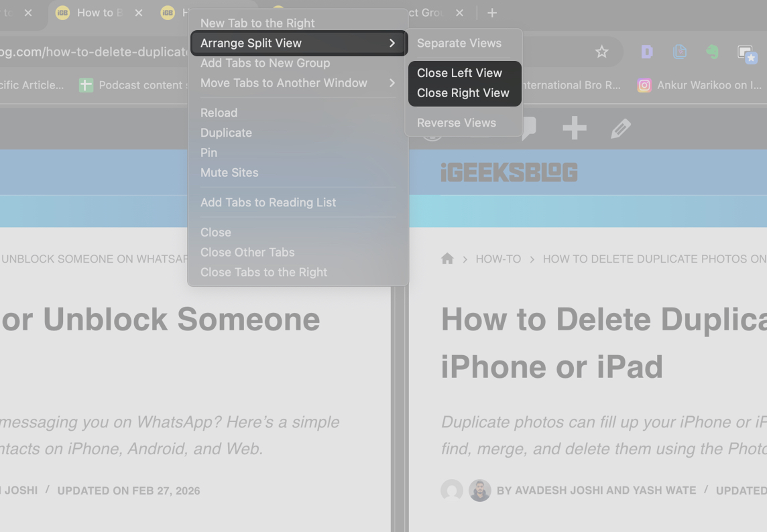Image resolution: width=767 pixels, height=532 pixels.
Task: Open the HOW-TO breadcrumb link
Action: pyautogui.click(x=498, y=259)
